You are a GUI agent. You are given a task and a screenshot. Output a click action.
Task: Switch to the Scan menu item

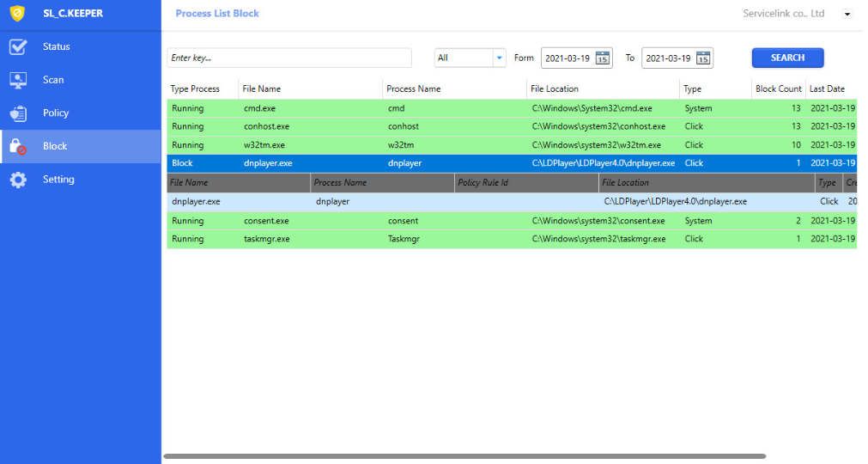point(53,80)
